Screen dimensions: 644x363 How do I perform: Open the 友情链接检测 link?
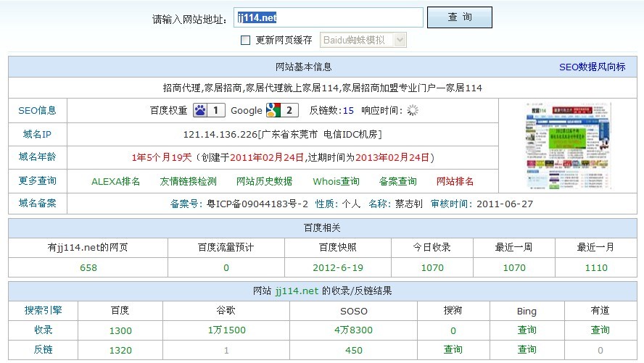(188, 181)
